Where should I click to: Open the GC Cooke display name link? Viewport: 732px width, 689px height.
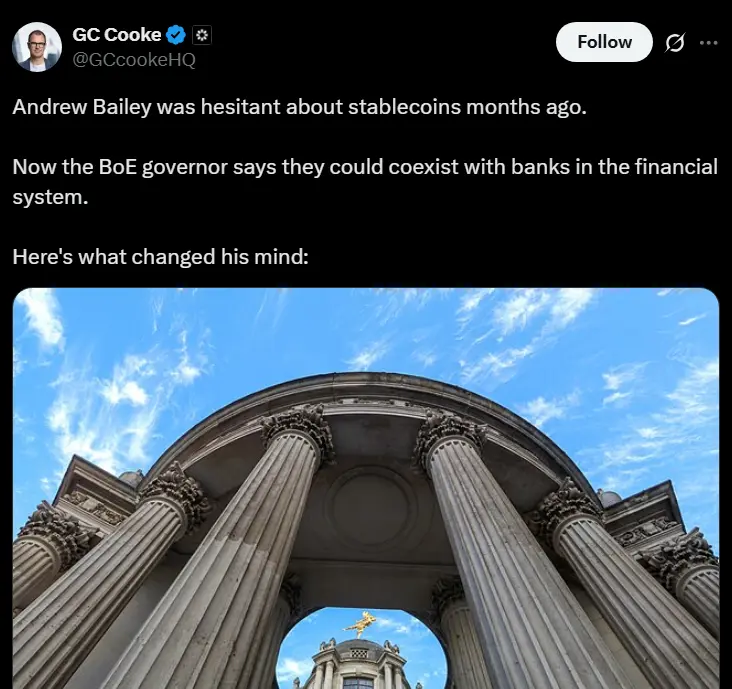[x=117, y=35]
